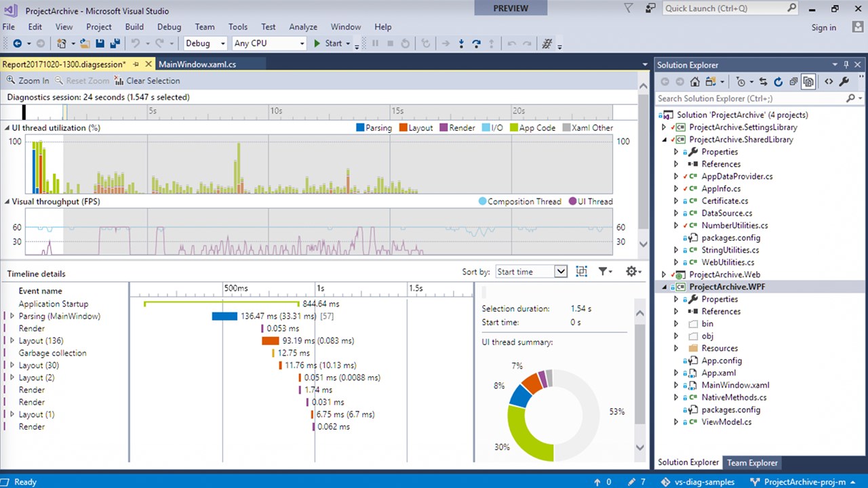Click the vs-diag-samples repository in status bar
868x488 pixels.
698,482
